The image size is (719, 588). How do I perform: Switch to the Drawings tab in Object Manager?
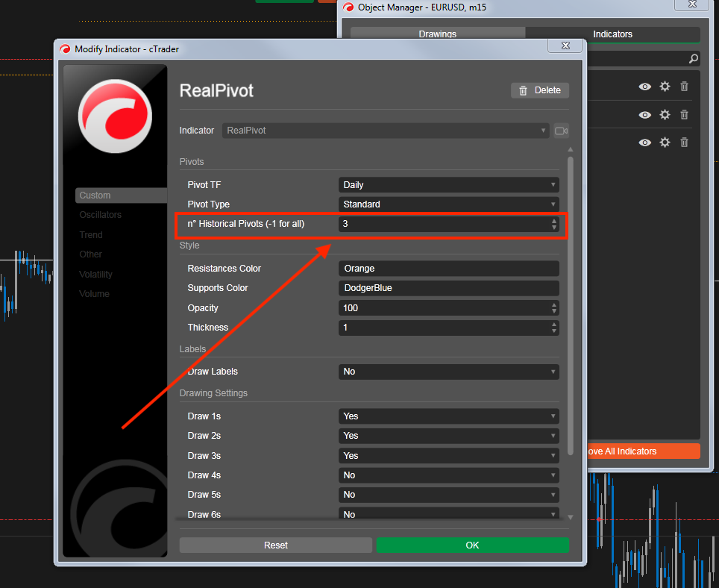(438, 34)
